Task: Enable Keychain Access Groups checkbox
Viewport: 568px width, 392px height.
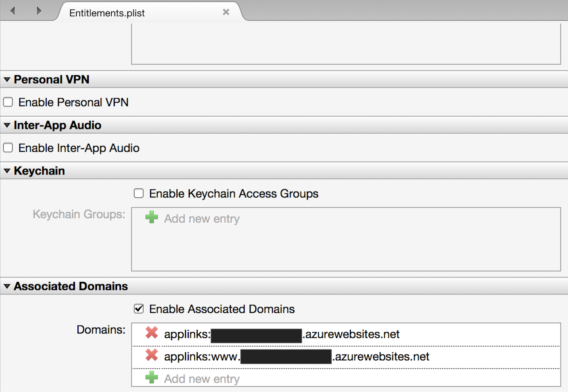Action: tap(139, 193)
